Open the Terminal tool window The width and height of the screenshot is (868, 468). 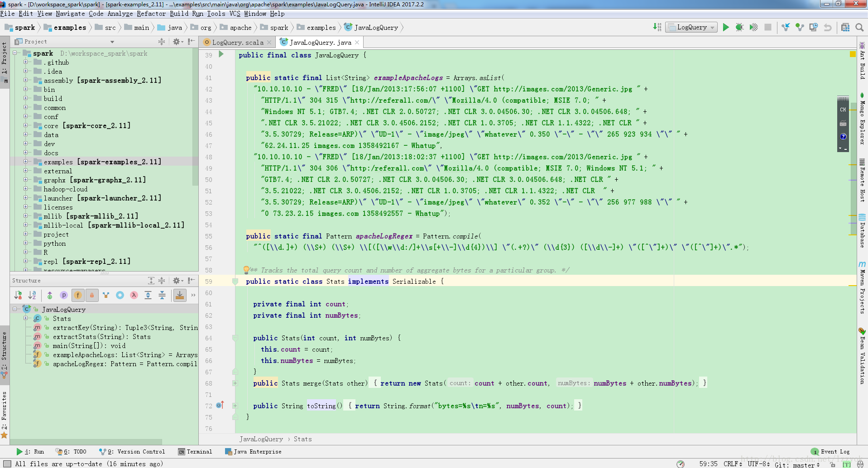pos(195,452)
